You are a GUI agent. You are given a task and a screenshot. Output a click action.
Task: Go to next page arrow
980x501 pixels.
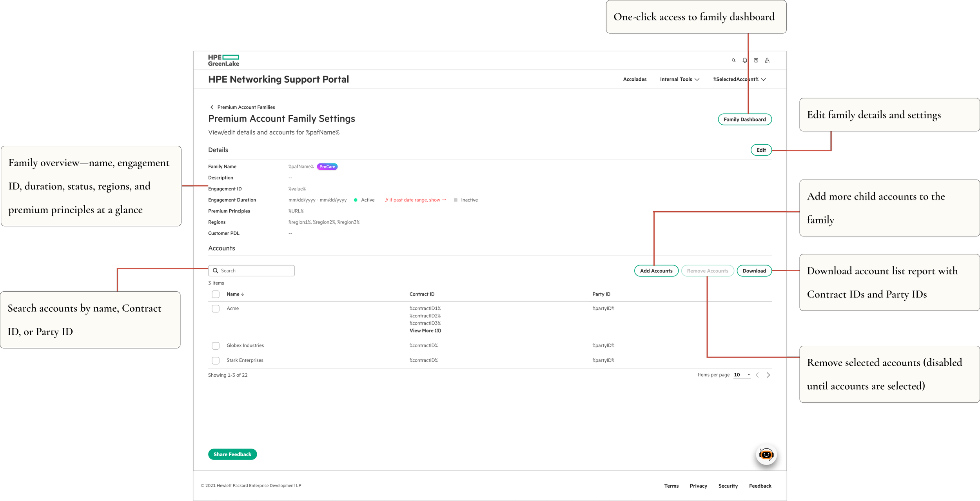[768, 375]
